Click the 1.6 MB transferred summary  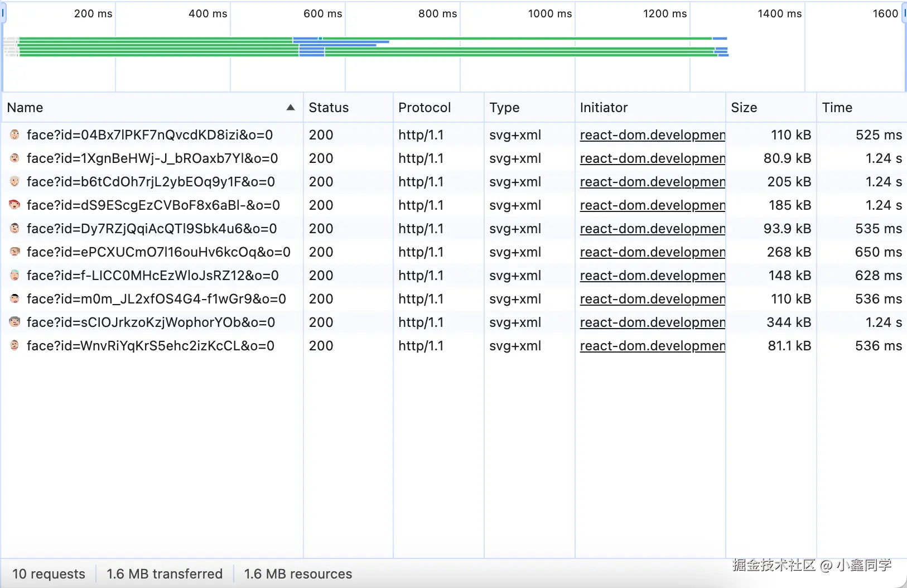[x=165, y=574]
